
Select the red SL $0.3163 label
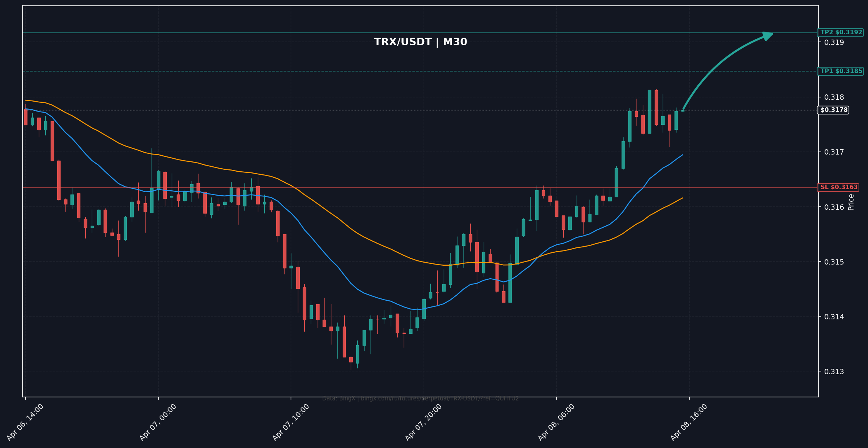pyautogui.click(x=839, y=187)
